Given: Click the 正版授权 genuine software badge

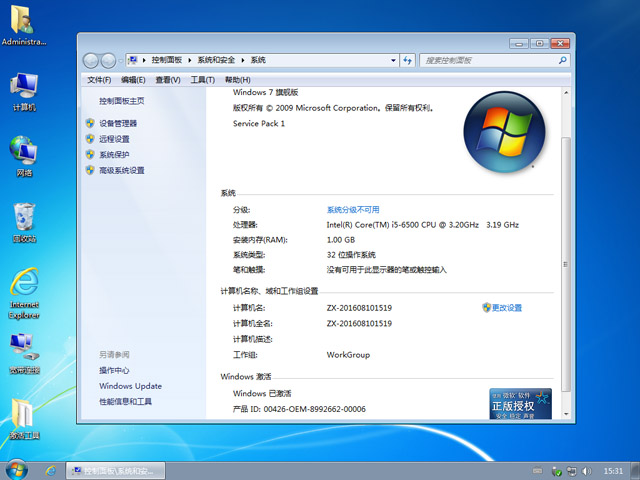Looking at the screenshot, I should (520, 404).
